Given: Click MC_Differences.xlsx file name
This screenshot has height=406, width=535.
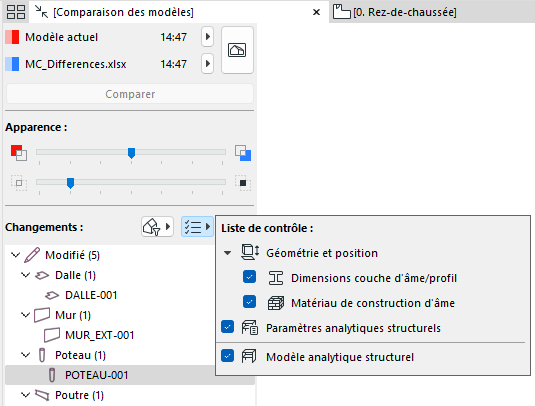Looking at the screenshot, I should tap(76, 64).
